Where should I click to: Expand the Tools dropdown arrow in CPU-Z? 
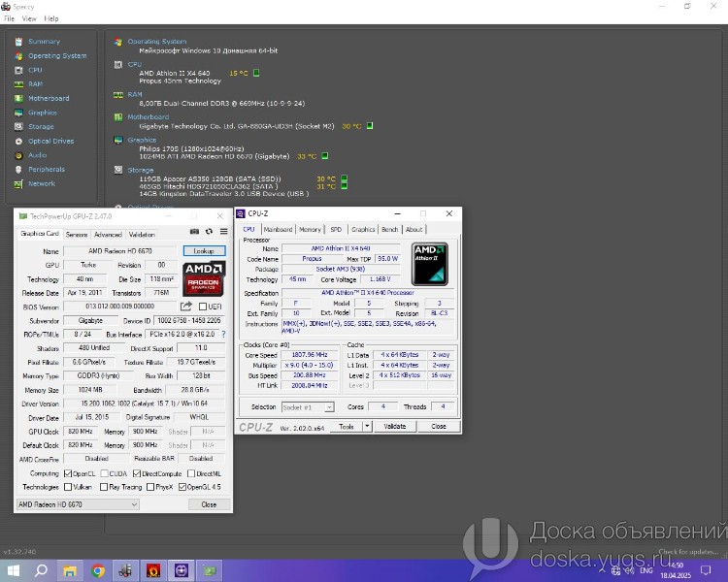click(367, 426)
